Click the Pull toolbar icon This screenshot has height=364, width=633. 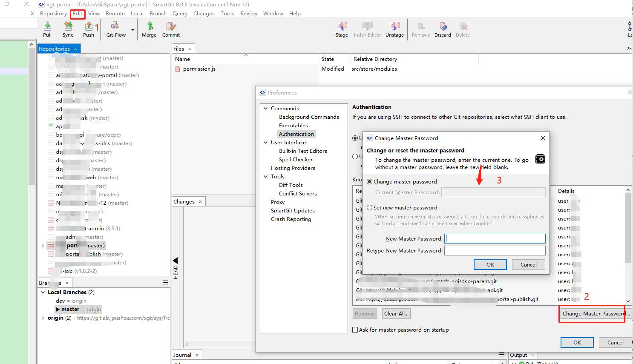(x=47, y=26)
